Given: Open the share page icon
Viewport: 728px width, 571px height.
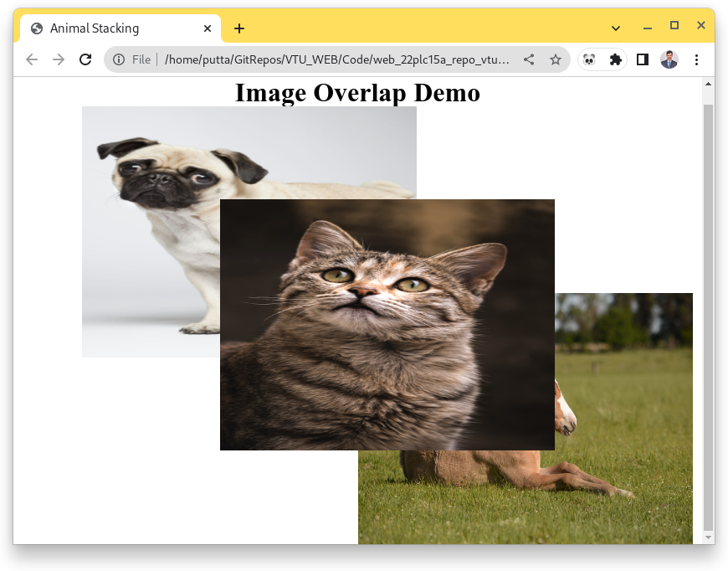Looking at the screenshot, I should pos(529,59).
